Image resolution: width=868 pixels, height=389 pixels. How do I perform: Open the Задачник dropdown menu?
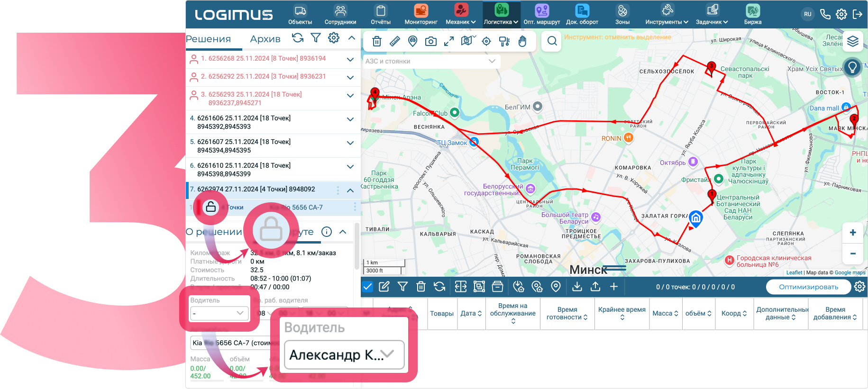point(712,15)
